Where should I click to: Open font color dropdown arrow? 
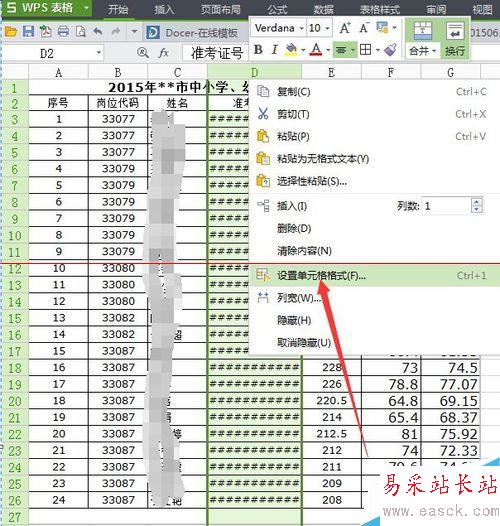[x=328, y=50]
